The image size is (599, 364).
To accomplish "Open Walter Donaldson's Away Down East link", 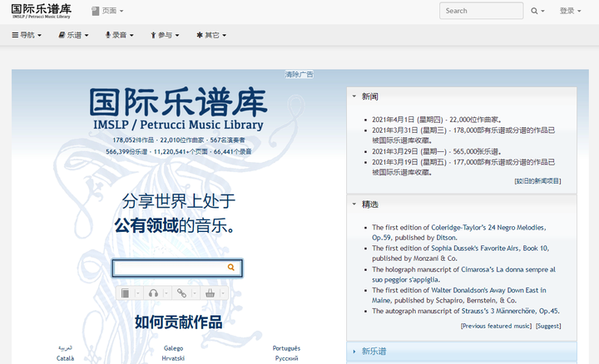I will pos(459,295).
